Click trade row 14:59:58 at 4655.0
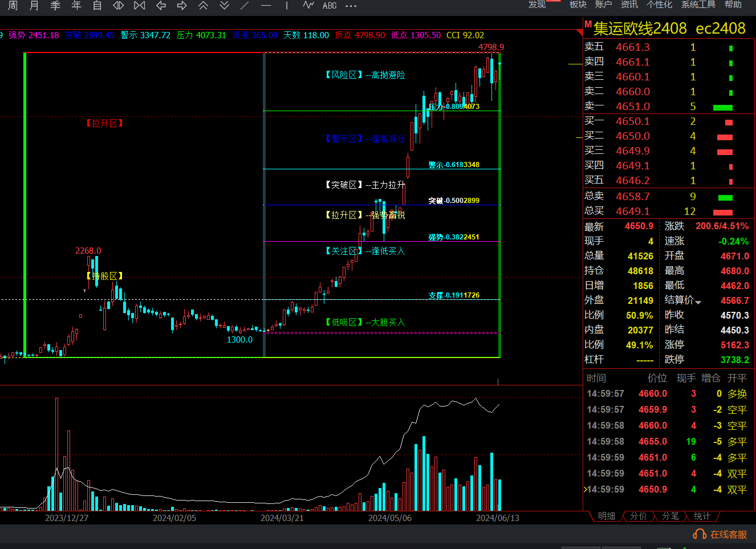Screen dimensions: 756x549 pos(668,441)
